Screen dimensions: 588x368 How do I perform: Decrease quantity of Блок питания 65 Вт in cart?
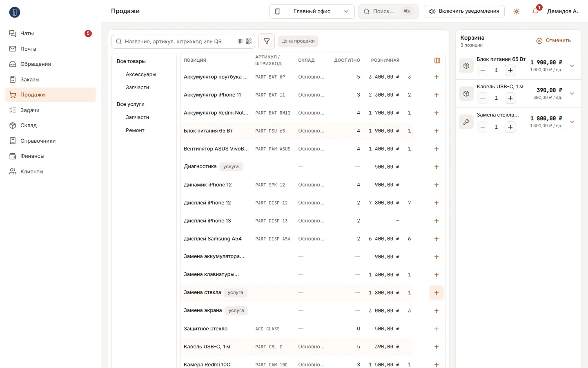point(483,70)
